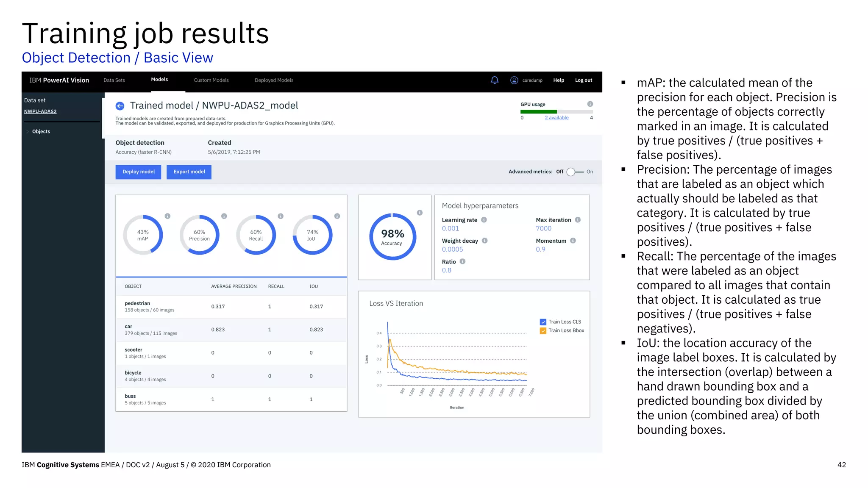Switch to the Data Sets tab

114,80
